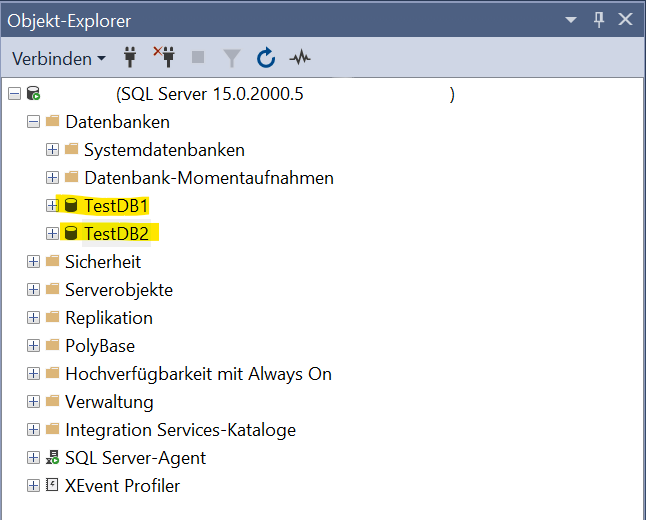646x520 pixels.
Task: Expand the TestDB2 database node
Action: [x=52, y=234]
